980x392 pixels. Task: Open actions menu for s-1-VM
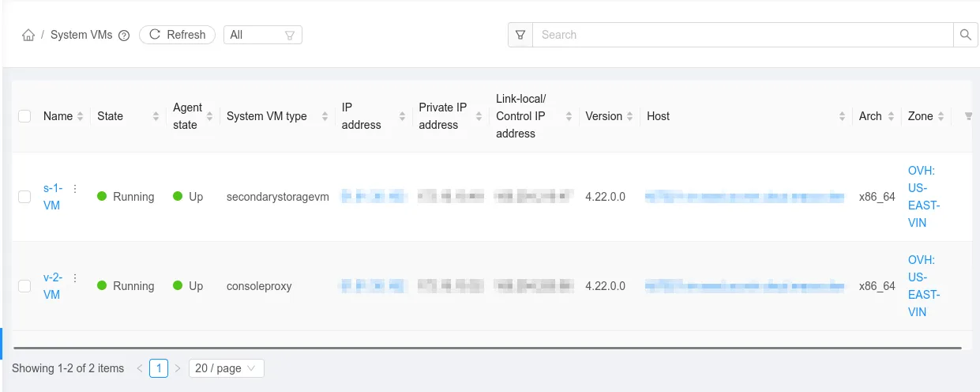coord(75,189)
